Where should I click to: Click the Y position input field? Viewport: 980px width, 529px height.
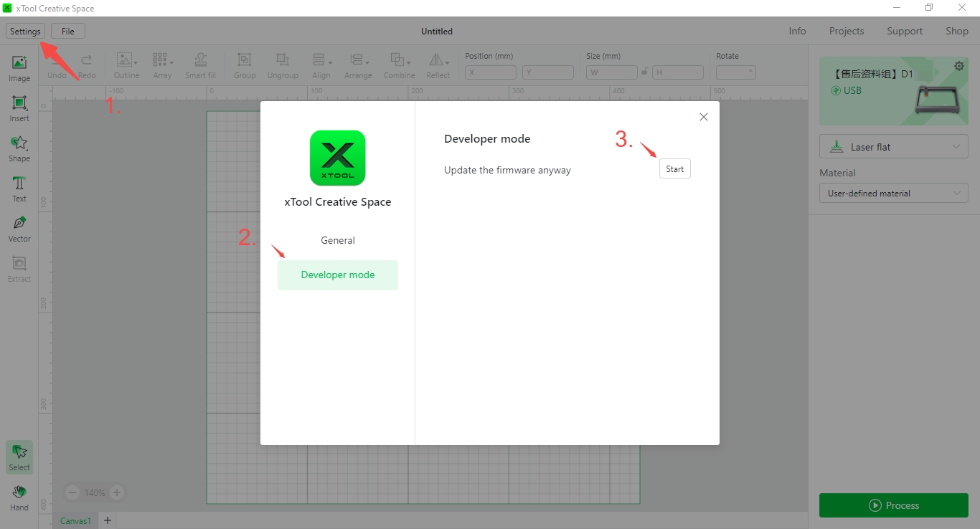pyautogui.click(x=548, y=72)
